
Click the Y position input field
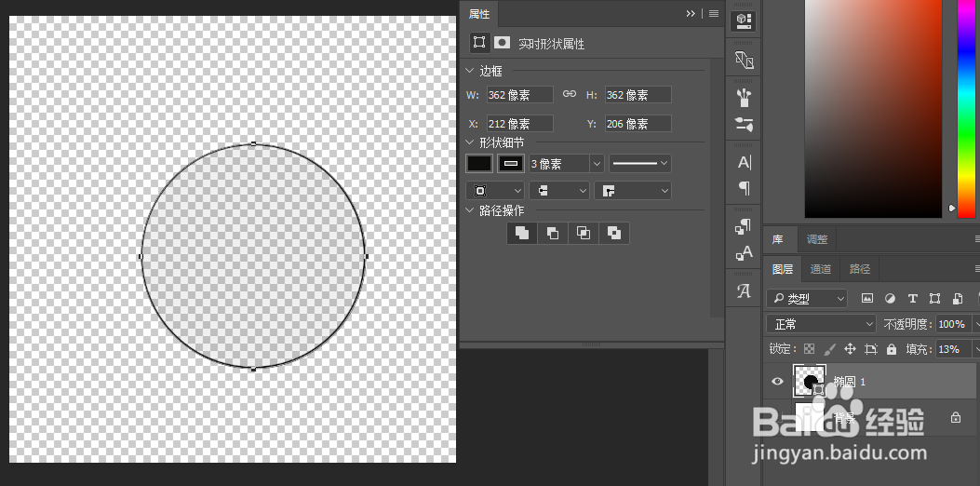pyautogui.click(x=638, y=124)
